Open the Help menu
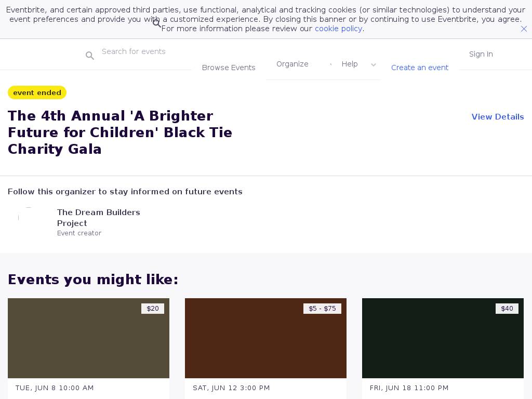 (x=350, y=64)
